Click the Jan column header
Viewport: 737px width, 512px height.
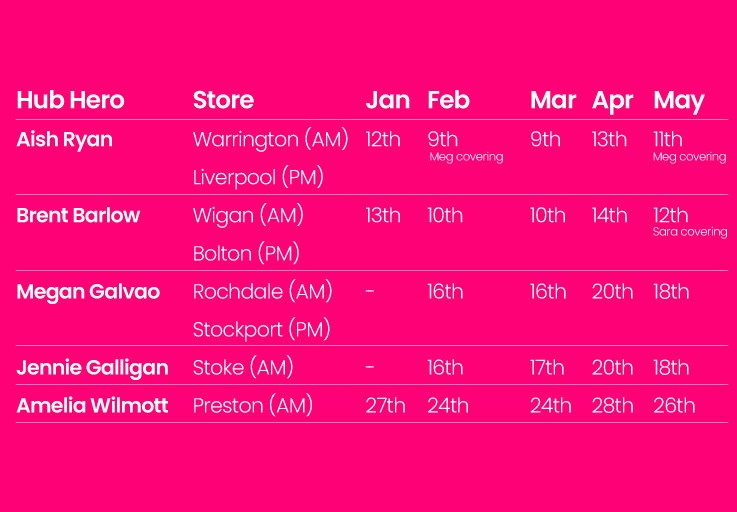click(x=387, y=100)
